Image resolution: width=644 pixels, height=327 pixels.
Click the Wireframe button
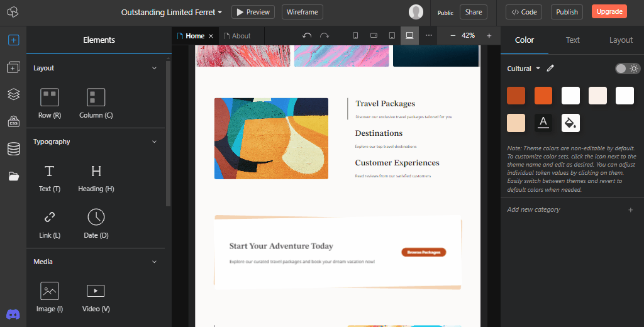(x=303, y=12)
